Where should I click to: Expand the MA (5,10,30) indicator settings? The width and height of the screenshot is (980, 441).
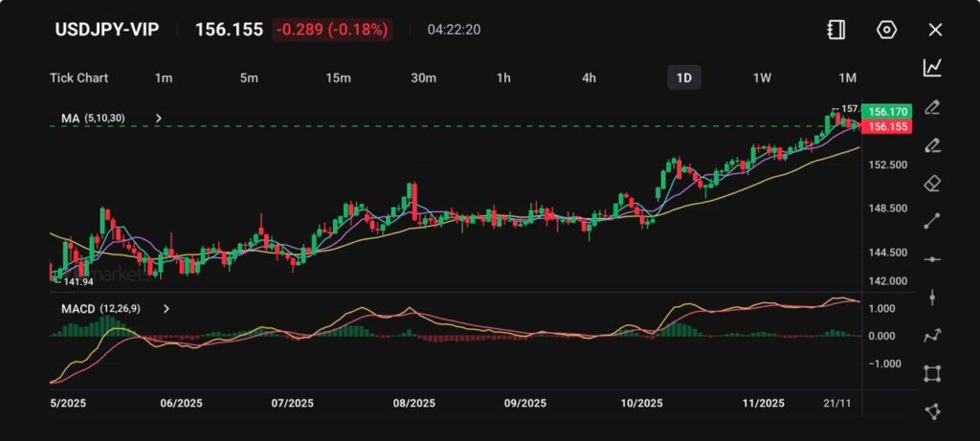click(159, 119)
